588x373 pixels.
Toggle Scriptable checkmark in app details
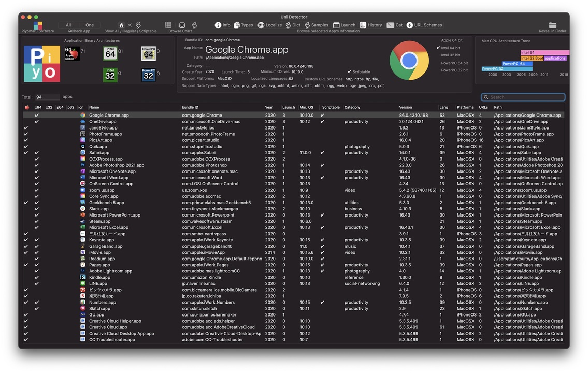tap(349, 72)
